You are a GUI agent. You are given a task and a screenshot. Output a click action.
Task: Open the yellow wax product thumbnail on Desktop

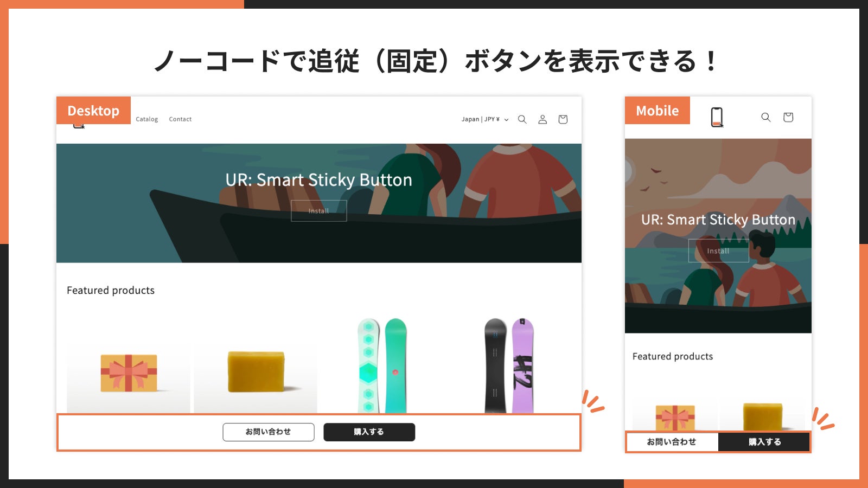tap(256, 373)
